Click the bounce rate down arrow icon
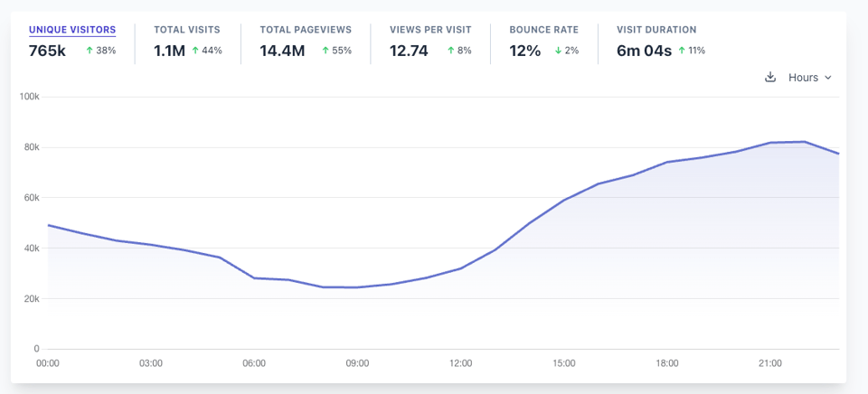The width and height of the screenshot is (868, 394). pyautogui.click(x=557, y=51)
